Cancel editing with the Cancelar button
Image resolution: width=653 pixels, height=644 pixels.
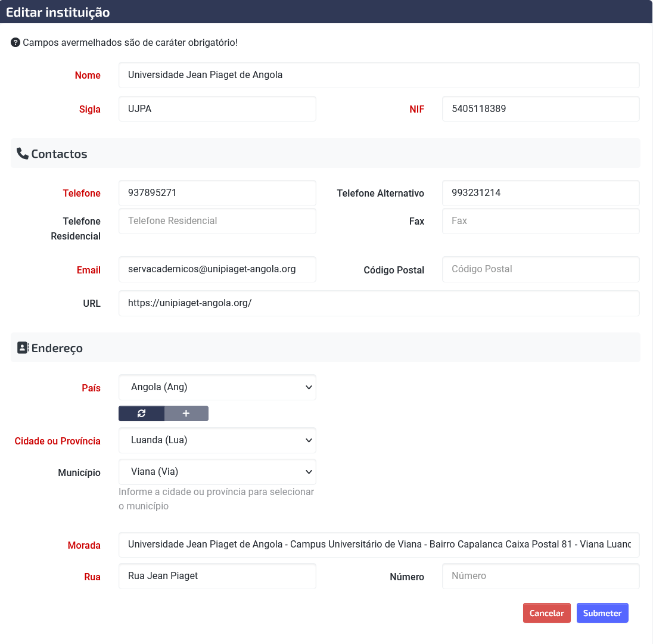(547, 613)
